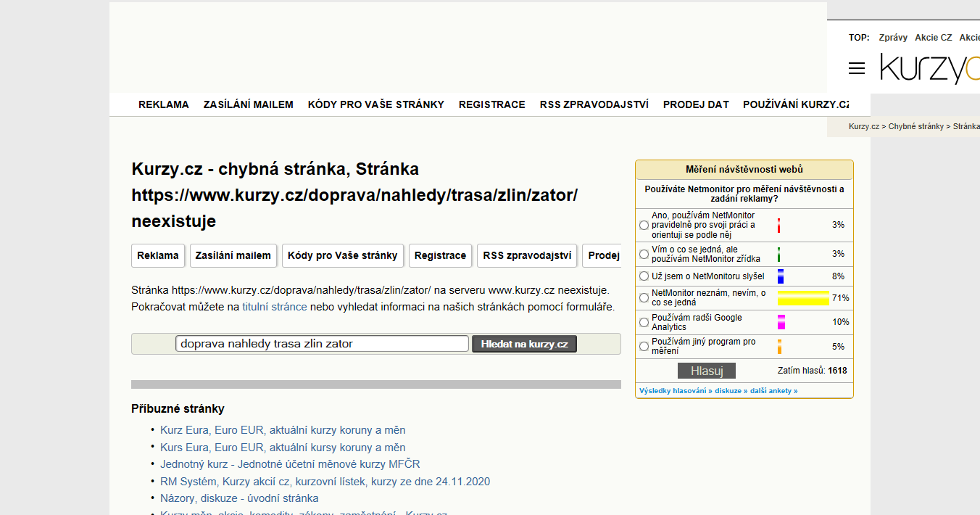Click the Hledat na kurzy.cz button
This screenshot has height=515, width=980.
pyautogui.click(x=525, y=344)
